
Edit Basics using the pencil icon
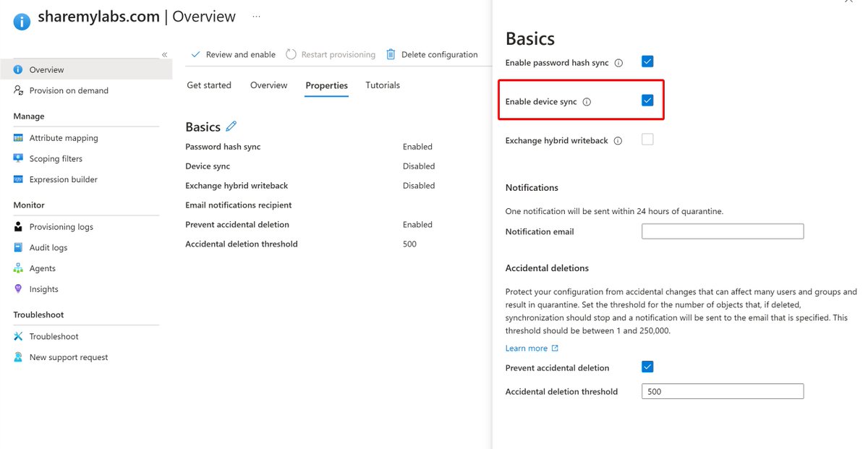(231, 127)
